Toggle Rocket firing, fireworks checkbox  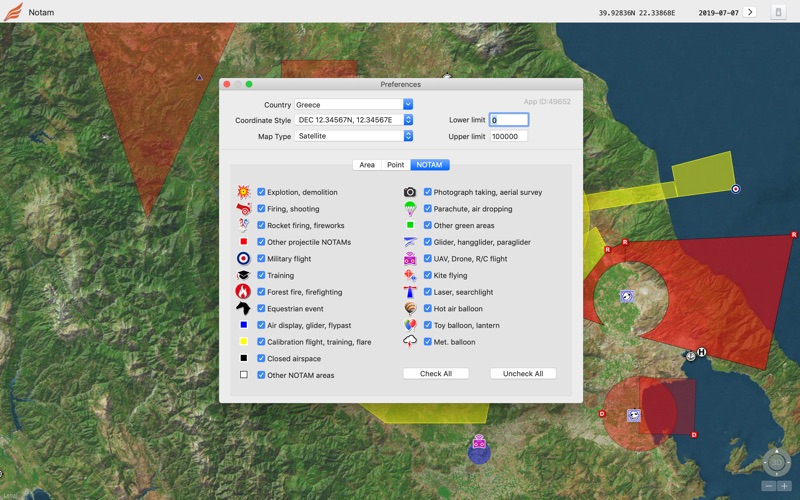261,225
